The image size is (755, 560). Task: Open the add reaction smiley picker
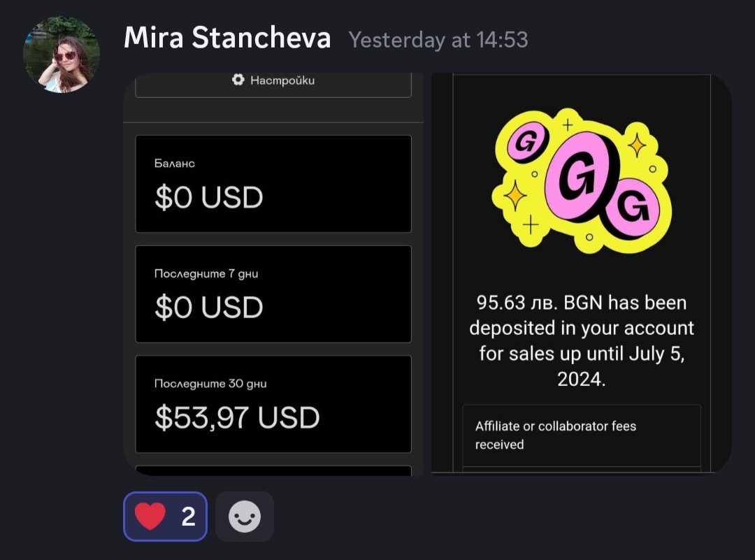244,517
